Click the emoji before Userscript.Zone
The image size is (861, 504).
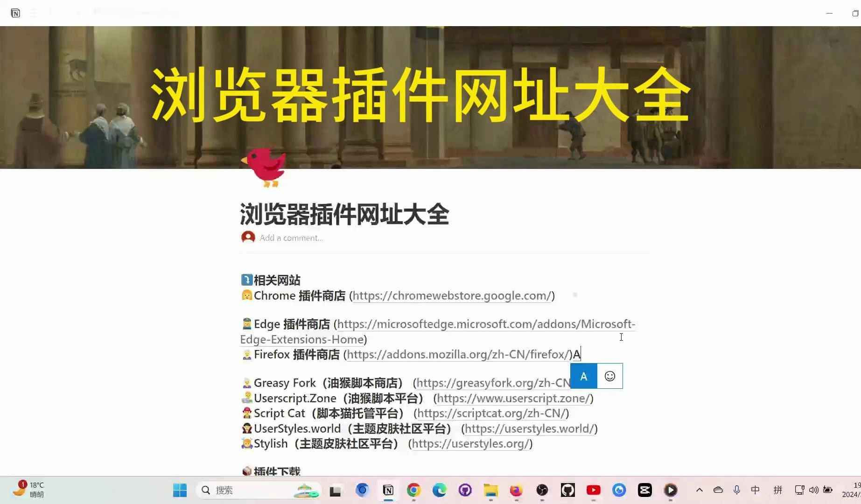(x=246, y=398)
